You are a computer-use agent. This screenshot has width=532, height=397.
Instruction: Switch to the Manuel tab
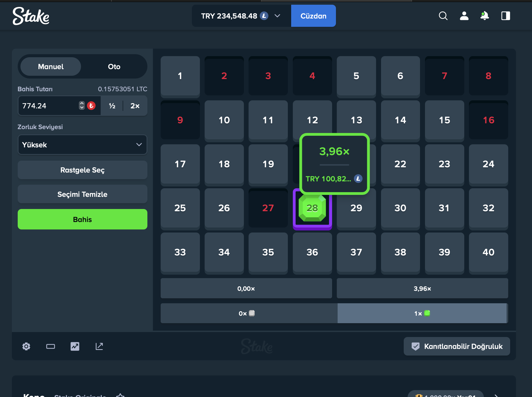[x=51, y=67]
